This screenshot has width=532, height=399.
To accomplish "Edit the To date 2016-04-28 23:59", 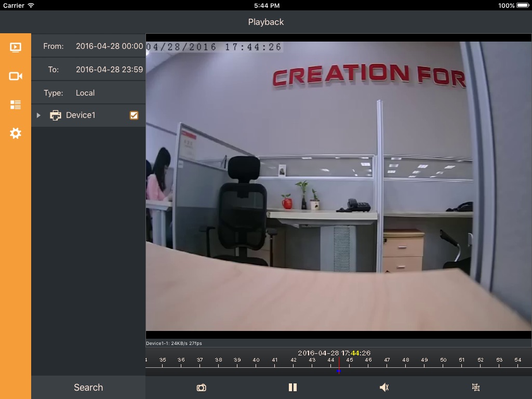I will pyautogui.click(x=109, y=70).
